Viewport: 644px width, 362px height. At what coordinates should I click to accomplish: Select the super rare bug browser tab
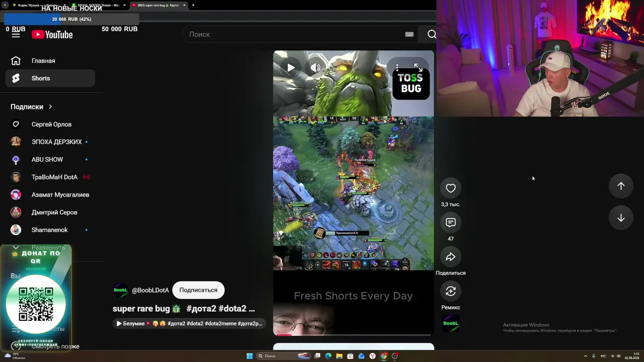pyautogui.click(x=158, y=5)
